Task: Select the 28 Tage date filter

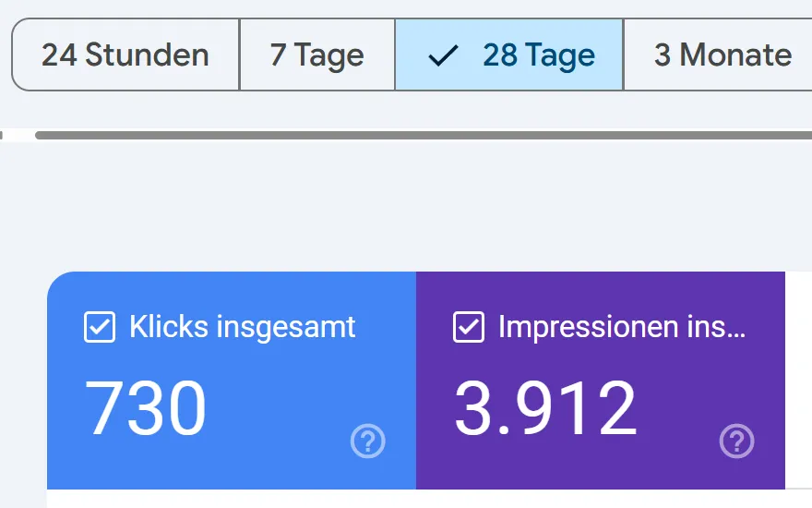Action: 509,54
